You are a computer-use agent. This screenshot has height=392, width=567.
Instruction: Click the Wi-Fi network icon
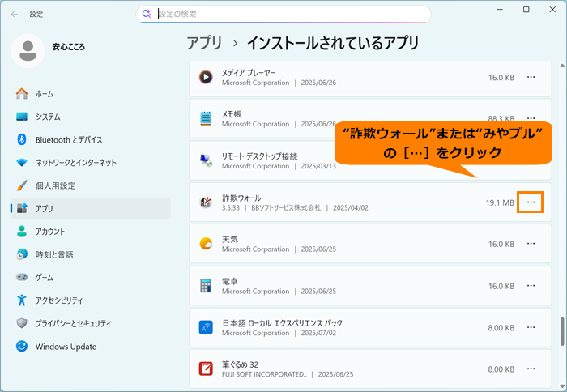pos(22,163)
